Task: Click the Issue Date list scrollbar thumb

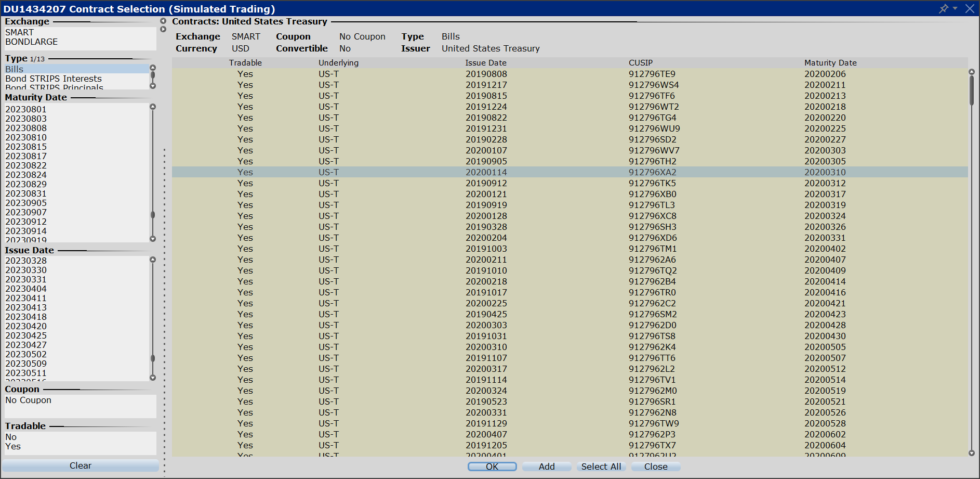Action: pos(153,358)
